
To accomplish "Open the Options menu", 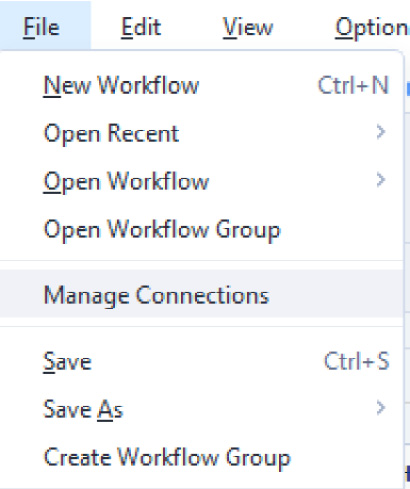I will point(371,27).
